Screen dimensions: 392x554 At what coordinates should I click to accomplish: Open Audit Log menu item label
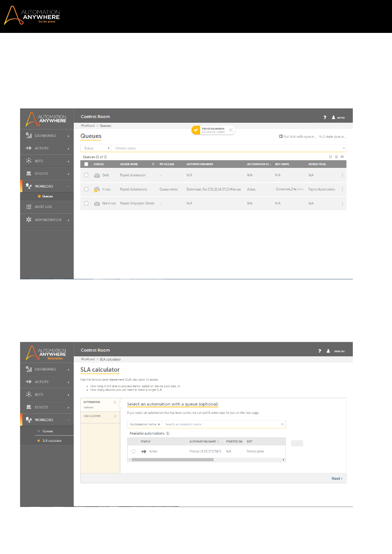43,207
